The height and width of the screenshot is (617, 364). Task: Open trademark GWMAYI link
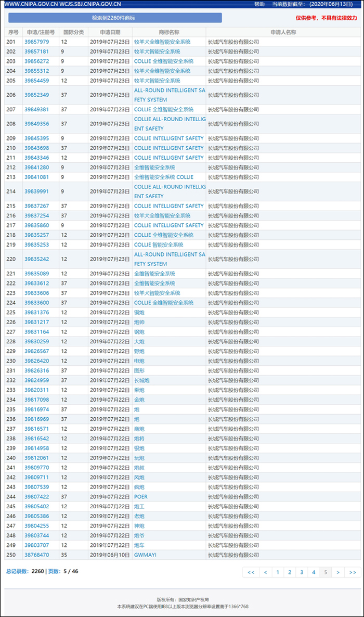click(x=145, y=555)
